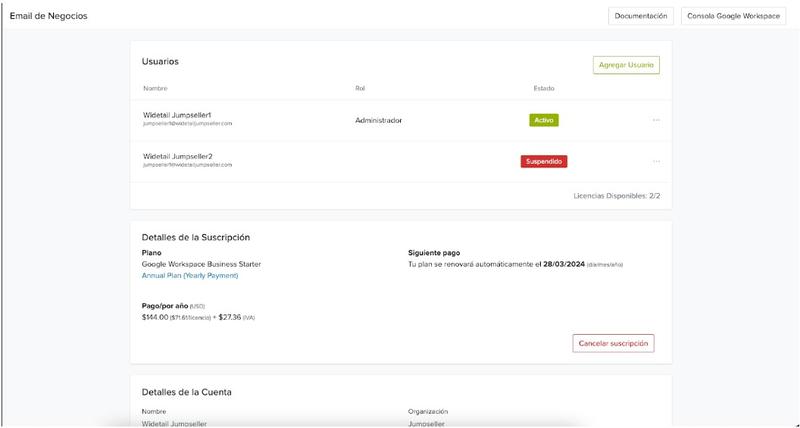
Task: Click the Suspendido status badge
Action: click(x=544, y=161)
